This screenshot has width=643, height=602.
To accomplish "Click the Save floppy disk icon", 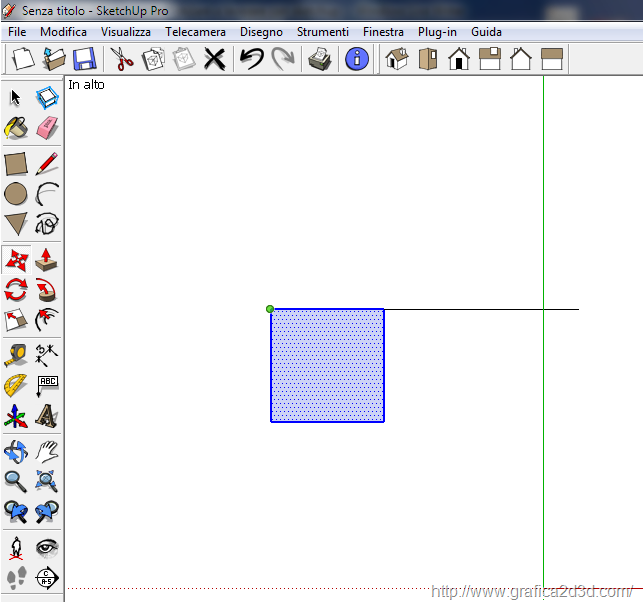I will click(x=84, y=59).
